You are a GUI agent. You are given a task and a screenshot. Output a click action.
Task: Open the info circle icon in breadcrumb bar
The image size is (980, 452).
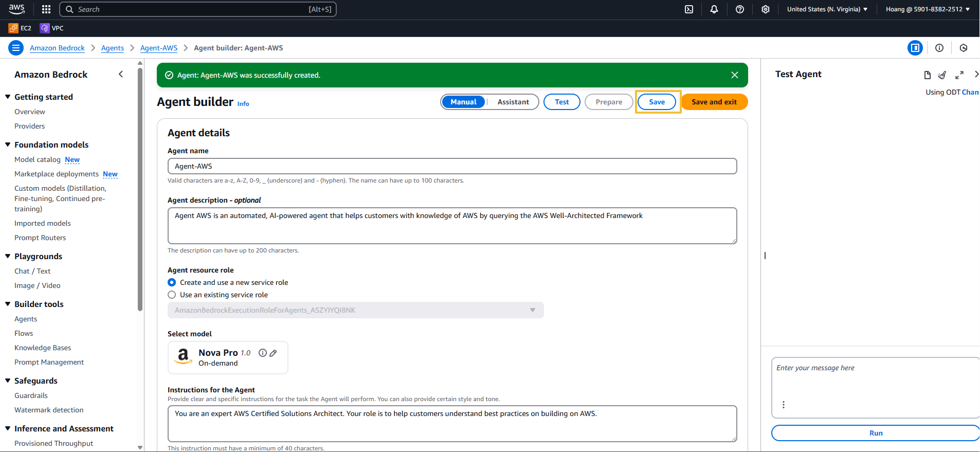pos(939,48)
